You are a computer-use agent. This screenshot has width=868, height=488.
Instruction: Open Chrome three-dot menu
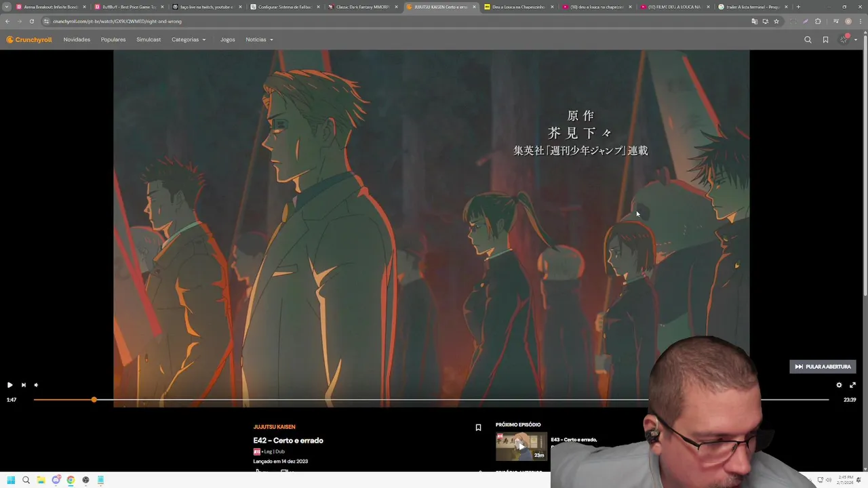(860, 21)
